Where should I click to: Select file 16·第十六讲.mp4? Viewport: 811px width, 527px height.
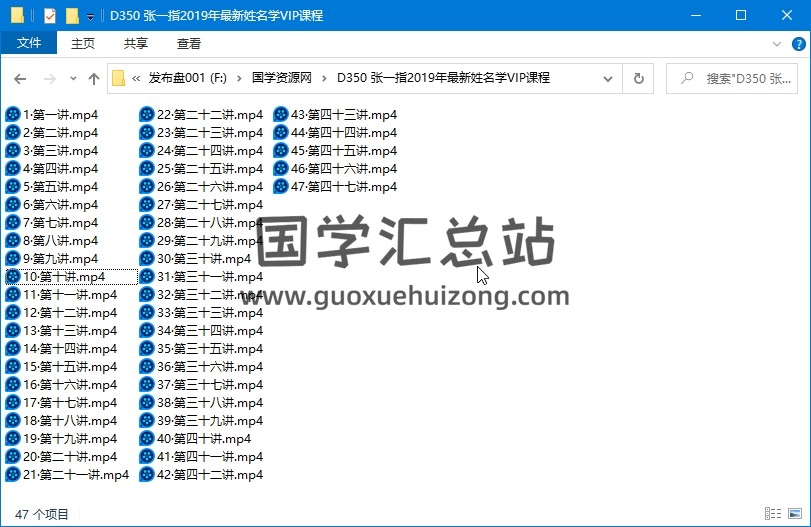pyautogui.click(x=62, y=384)
